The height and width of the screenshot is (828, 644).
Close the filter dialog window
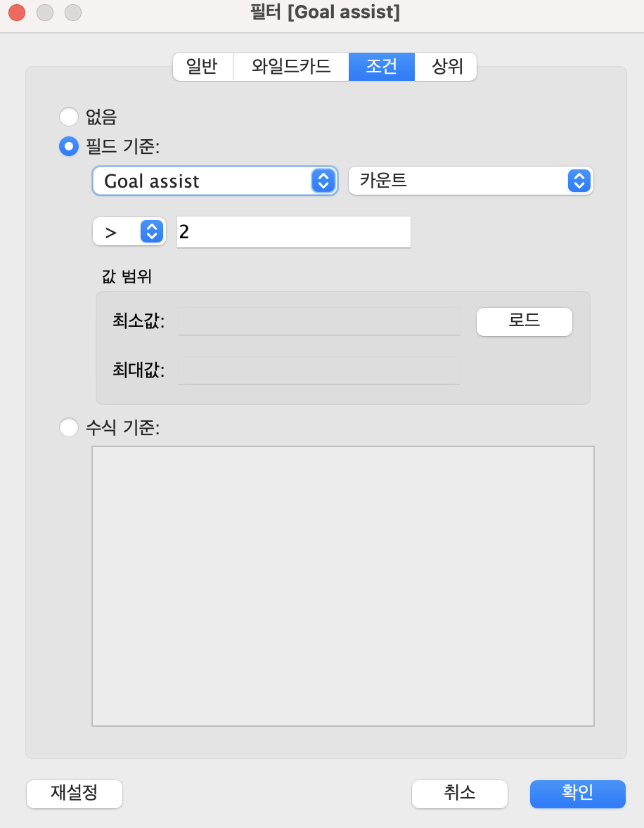(x=17, y=13)
